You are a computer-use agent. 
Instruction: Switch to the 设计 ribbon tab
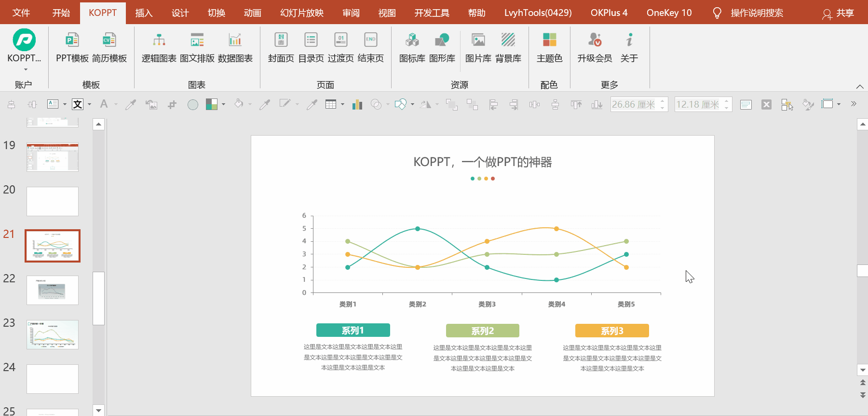click(180, 13)
